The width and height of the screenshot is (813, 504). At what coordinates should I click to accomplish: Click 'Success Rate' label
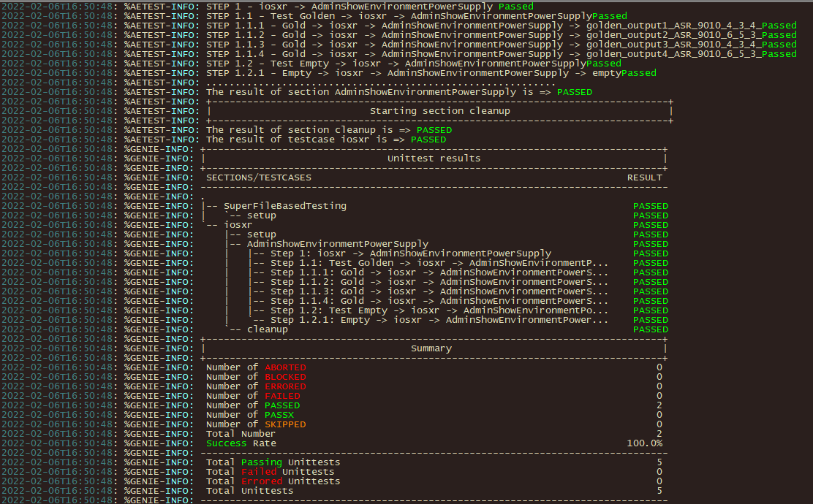tap(241, 443)
